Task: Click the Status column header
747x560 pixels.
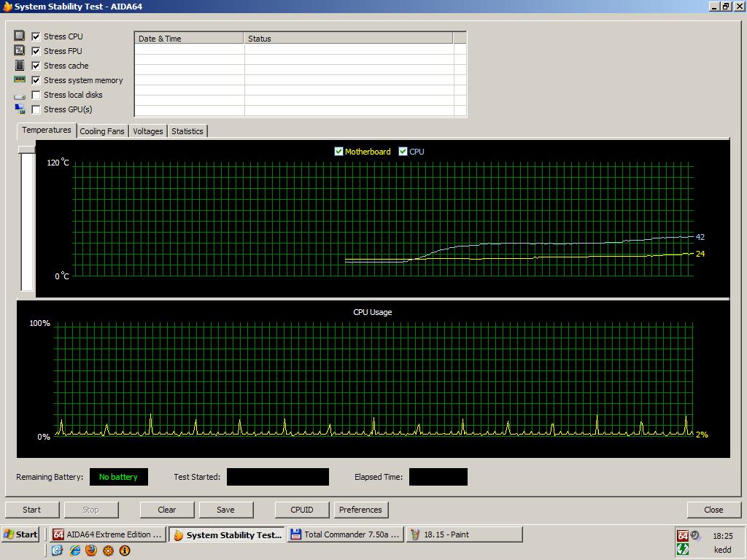Action: point(348,39)
